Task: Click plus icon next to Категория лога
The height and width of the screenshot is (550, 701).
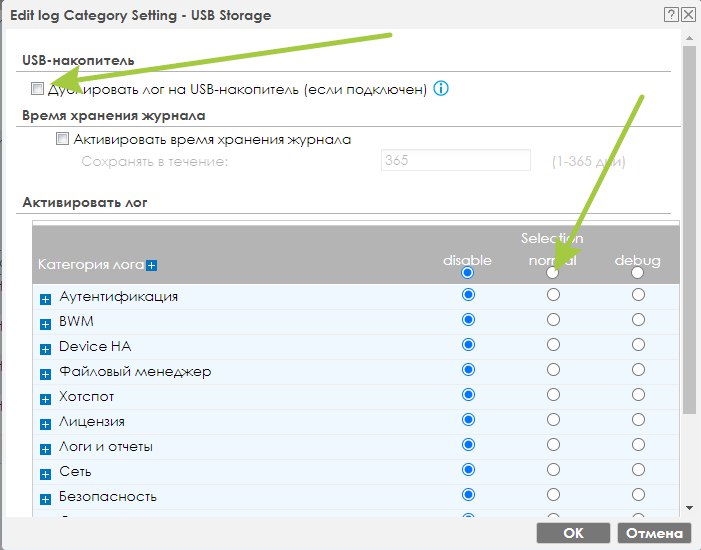Action: (x=152, y=265)
